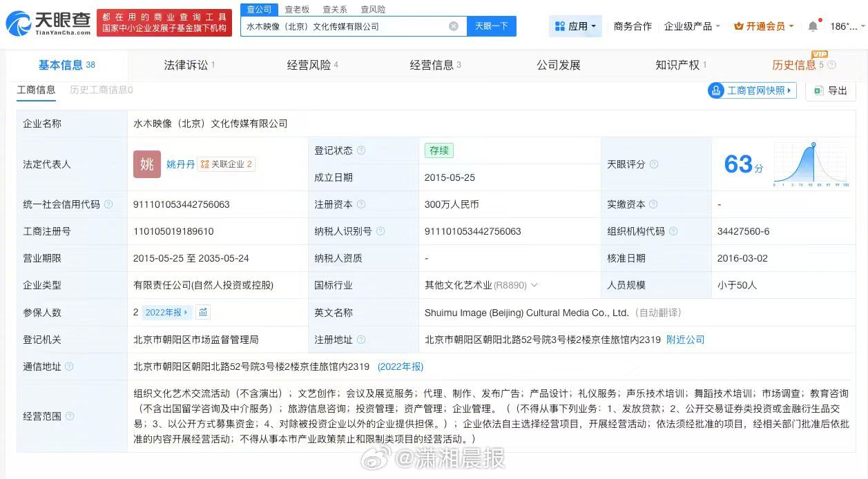Switch to the 基本信息 tab

coord(66,65)
